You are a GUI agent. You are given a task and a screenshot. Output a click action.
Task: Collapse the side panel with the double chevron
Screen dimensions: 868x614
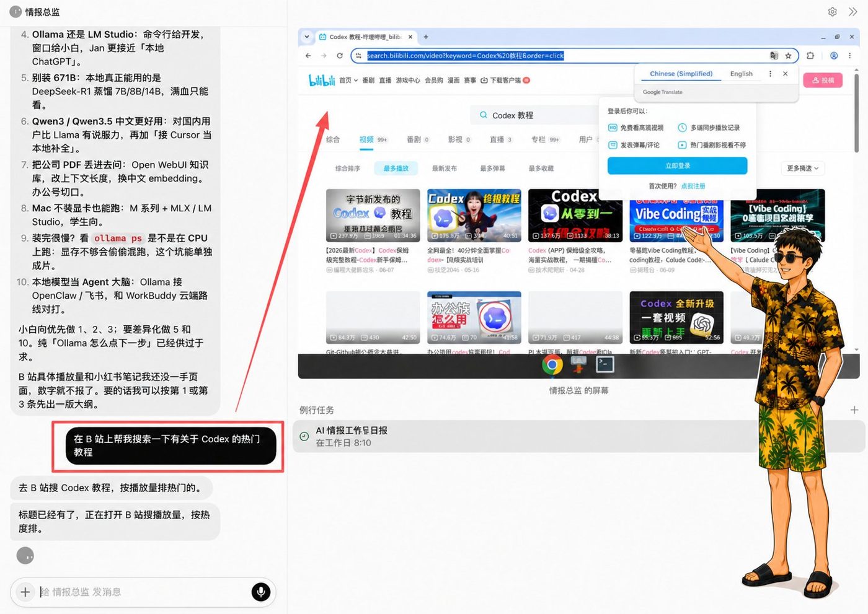(853, 12)
